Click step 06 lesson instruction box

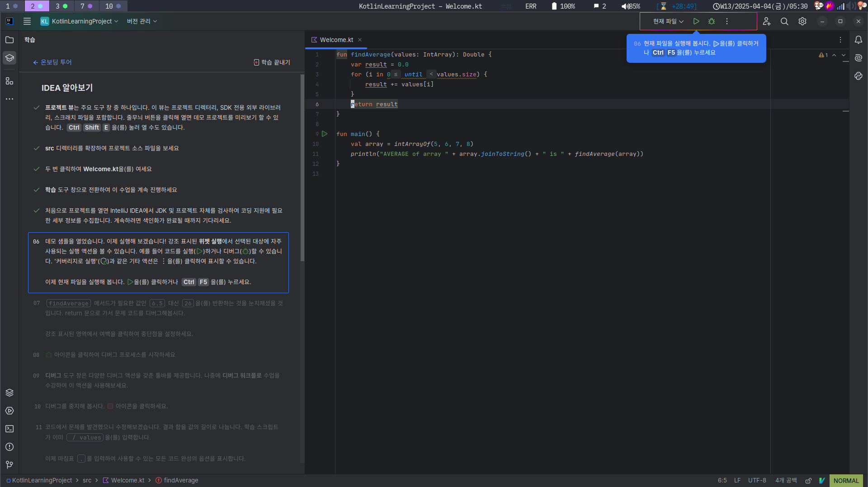pyautogui.click(x=158, y=262)
